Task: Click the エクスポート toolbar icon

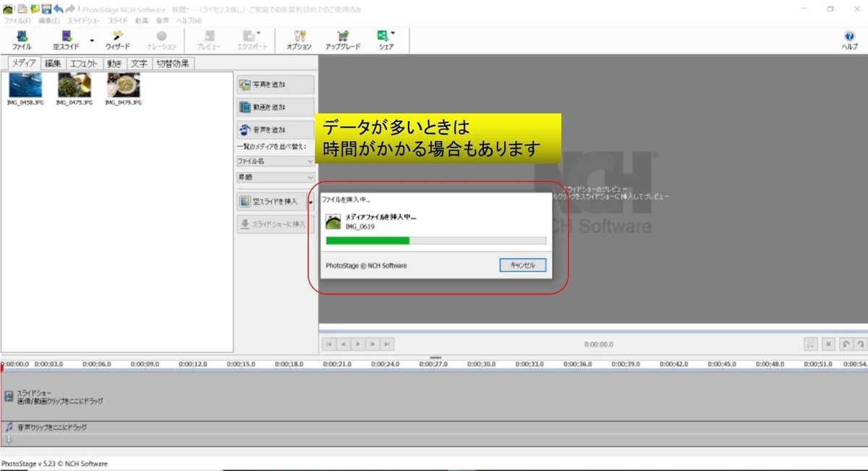Action: pyautogui.click(x=252, y=41)
